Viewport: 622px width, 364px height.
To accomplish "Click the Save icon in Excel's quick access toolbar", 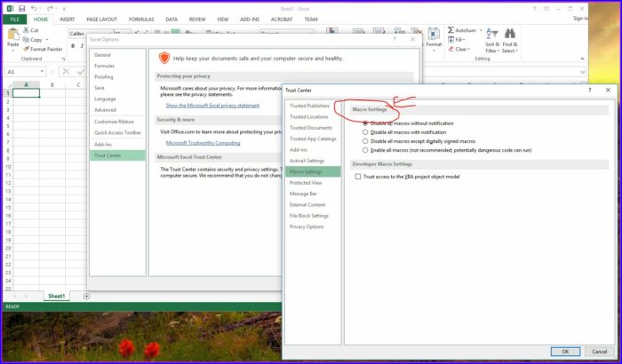I will [21, 8].
